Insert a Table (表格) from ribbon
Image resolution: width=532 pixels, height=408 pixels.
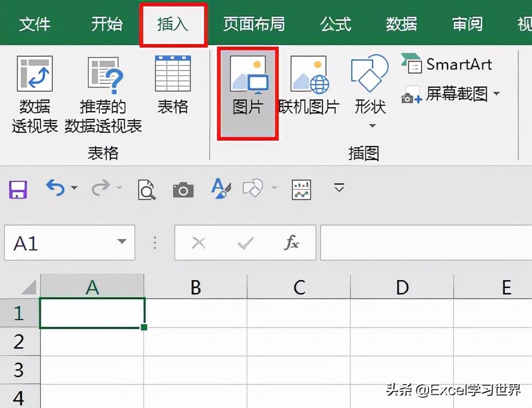tap(172, 85)
